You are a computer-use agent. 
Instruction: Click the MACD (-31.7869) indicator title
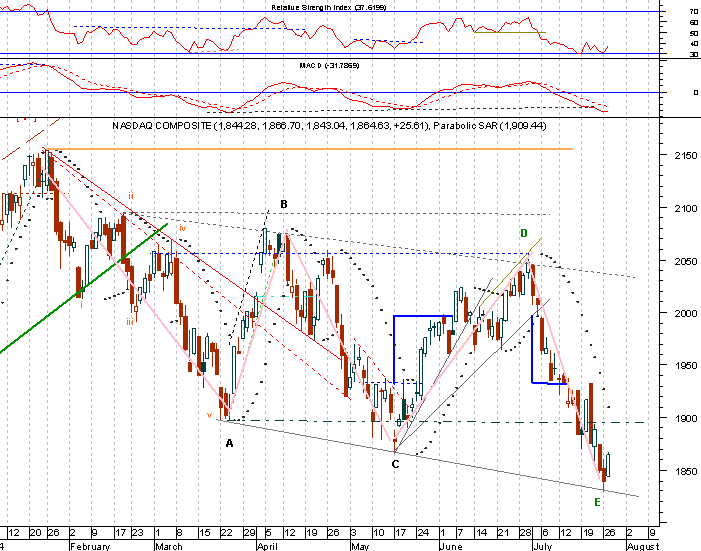(x=329, y=66)
